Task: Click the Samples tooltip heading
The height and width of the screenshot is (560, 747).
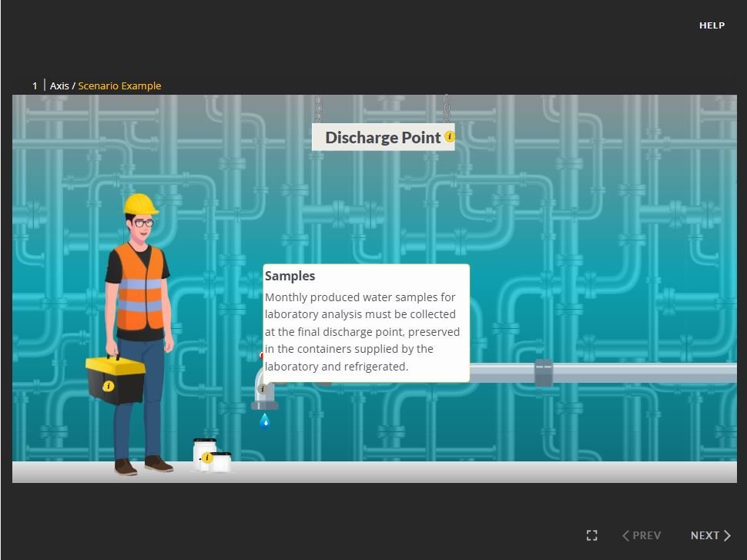Action: [x=290, y=276]
